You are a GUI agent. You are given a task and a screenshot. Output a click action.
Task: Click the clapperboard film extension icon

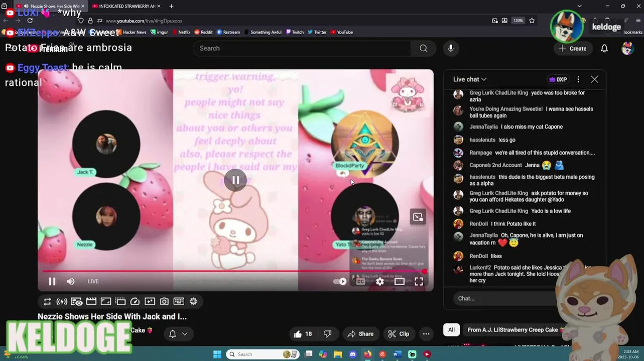(x=91, y=301)
